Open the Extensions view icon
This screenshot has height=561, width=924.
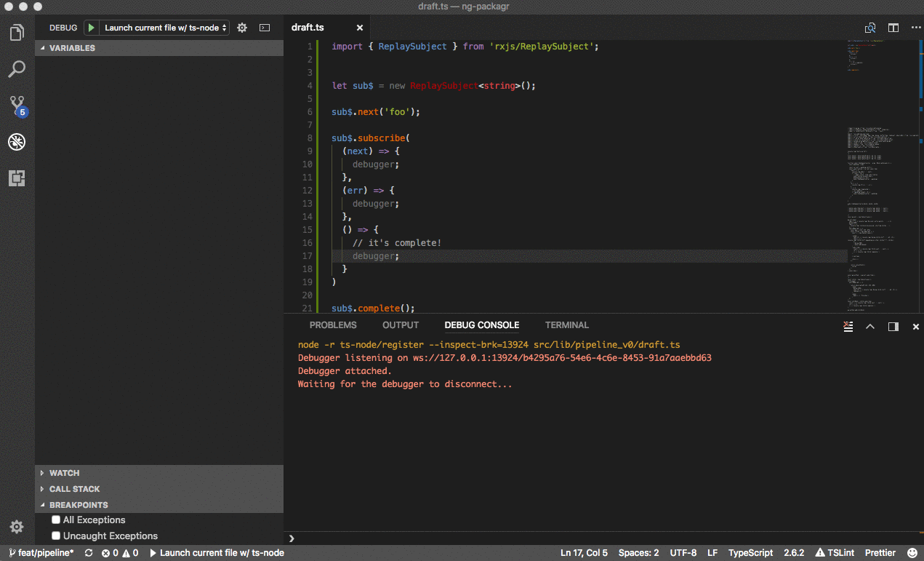click(17, 178)
